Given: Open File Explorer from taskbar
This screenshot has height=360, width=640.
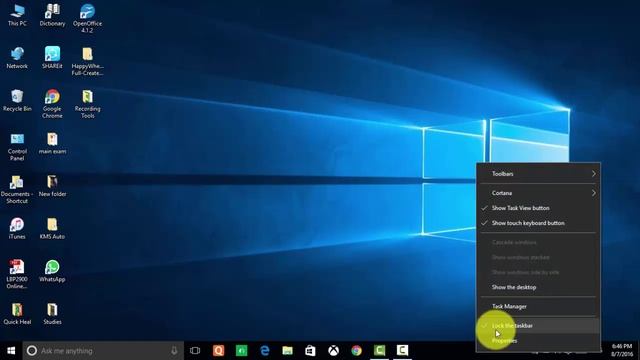Looking at the screenshot, I should pos(287,350).
